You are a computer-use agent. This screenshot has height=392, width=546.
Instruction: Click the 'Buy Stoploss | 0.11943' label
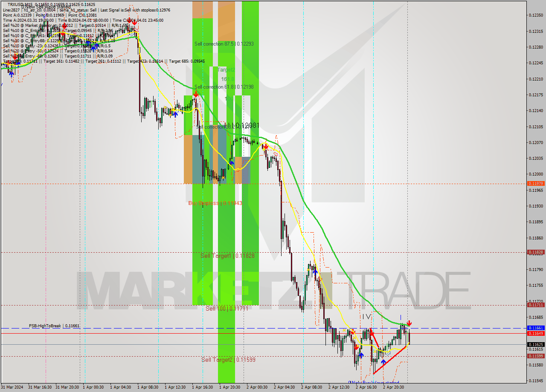click(x=215, y=203)
